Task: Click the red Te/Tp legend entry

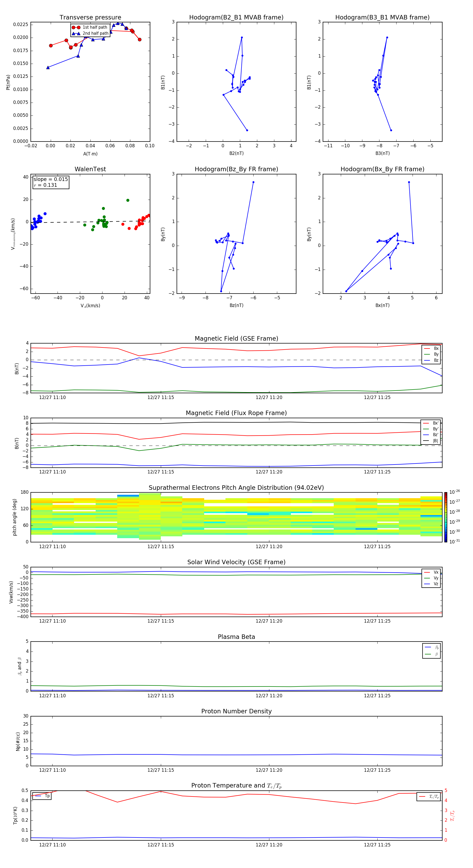Action: pos(429,796)
